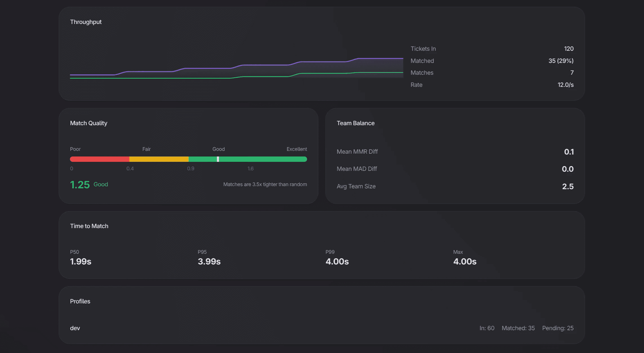Click the Match Quality slider marker
This screenshot has width=644, height=353.
218,159
